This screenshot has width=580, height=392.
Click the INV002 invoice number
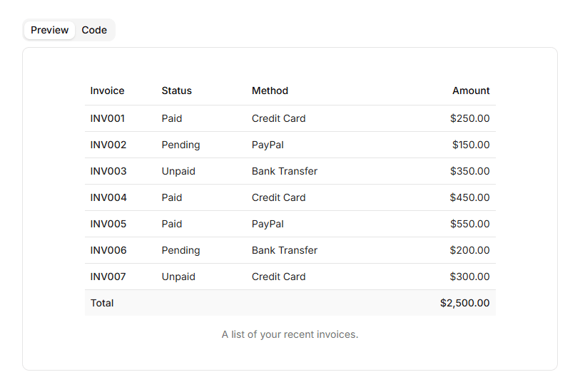pyautogui.click(x=108, y=145)
